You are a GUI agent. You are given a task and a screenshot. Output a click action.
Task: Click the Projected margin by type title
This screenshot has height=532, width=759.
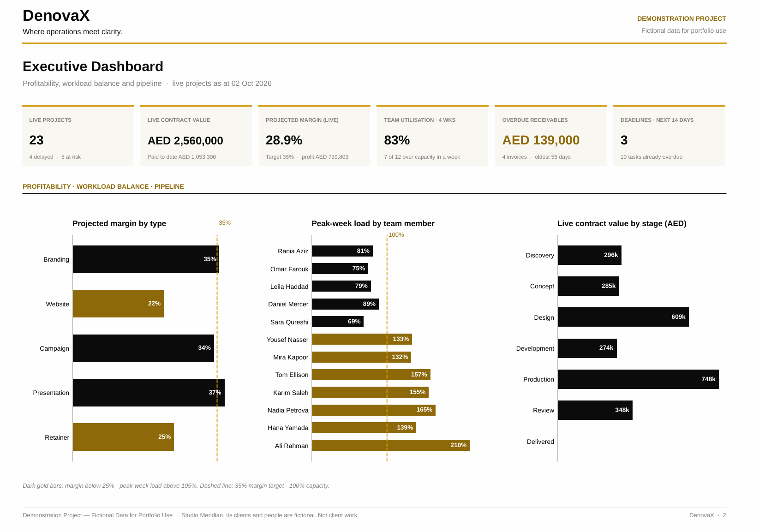tap(119, 223)
